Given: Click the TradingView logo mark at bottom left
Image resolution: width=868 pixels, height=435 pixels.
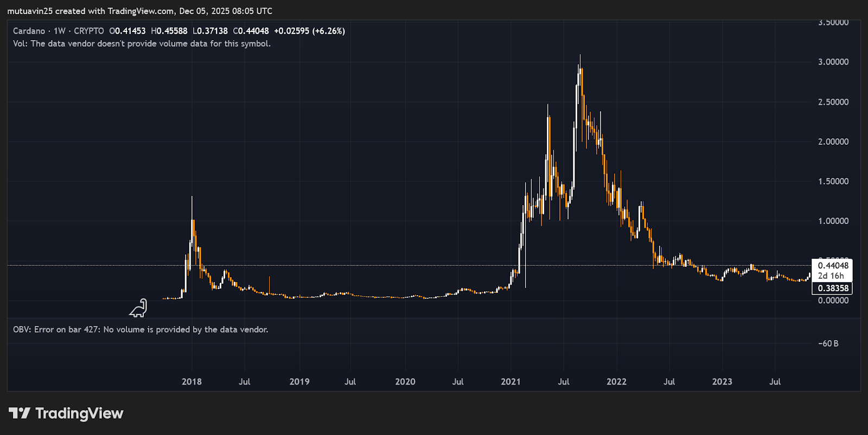Looking at the screenshot, I should click(20, 413).
